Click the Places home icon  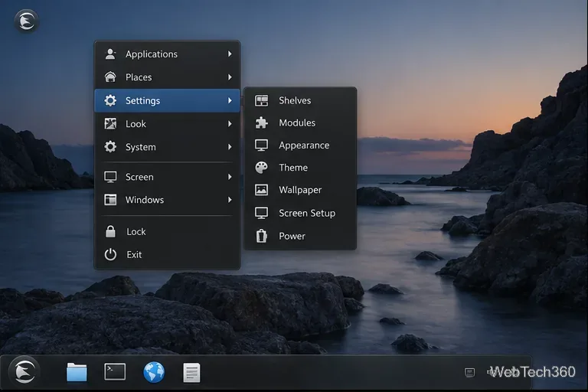[x=110, y=77]
